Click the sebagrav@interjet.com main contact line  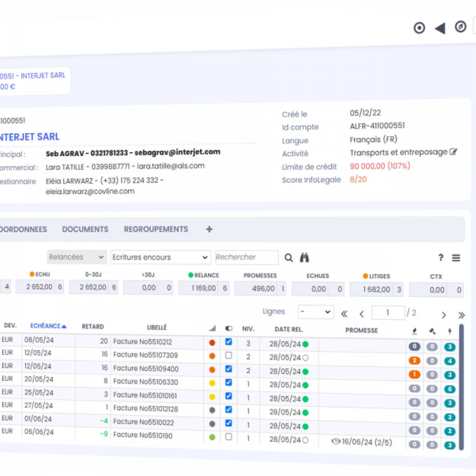[133, 153]
